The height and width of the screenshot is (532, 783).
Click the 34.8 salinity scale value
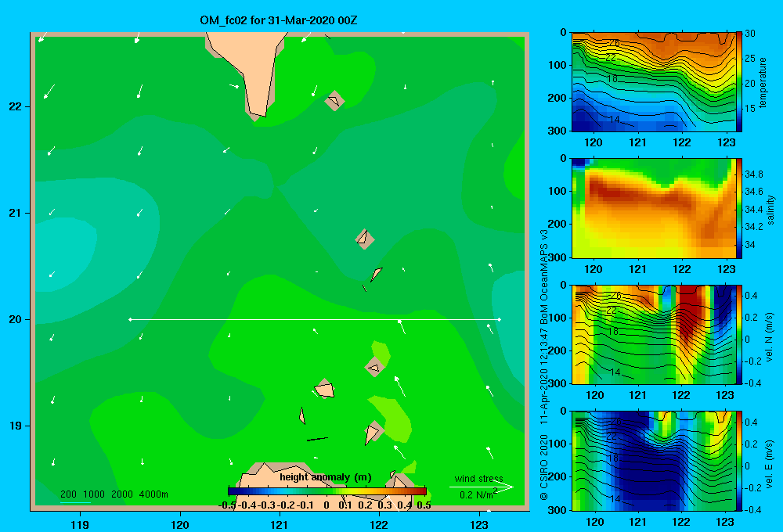click(753, 174)
